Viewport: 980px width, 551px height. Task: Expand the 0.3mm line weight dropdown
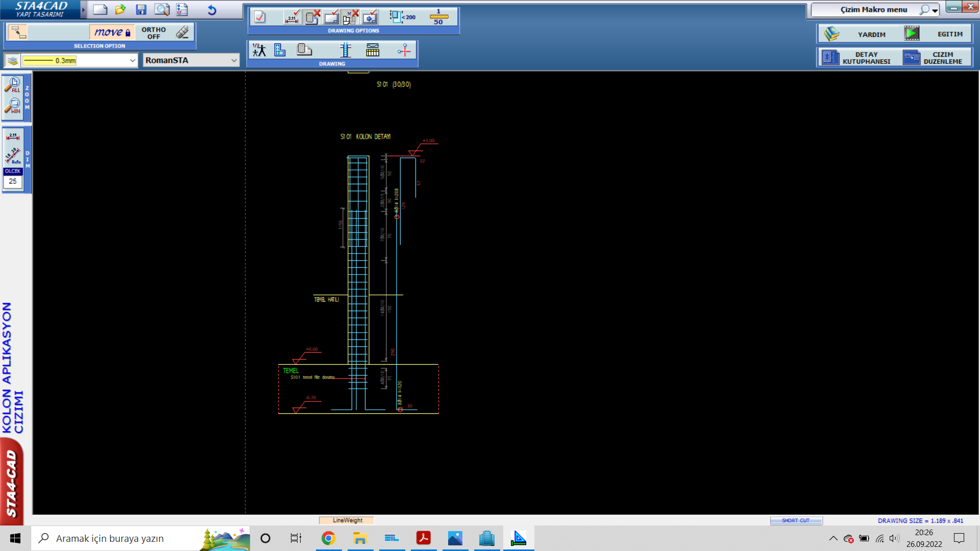pyautogui.click(x=132, y=60)
